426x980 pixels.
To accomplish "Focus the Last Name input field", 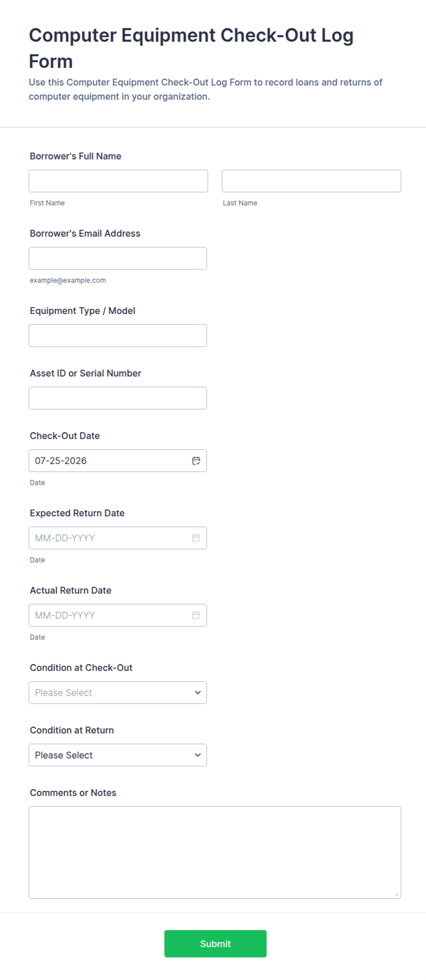I will pos(311,181).
